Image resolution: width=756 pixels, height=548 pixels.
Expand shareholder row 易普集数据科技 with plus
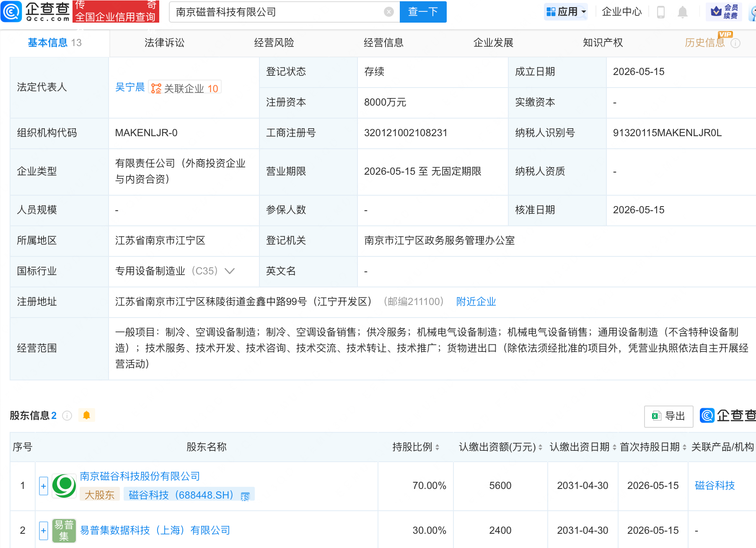(x=44, y=530)
